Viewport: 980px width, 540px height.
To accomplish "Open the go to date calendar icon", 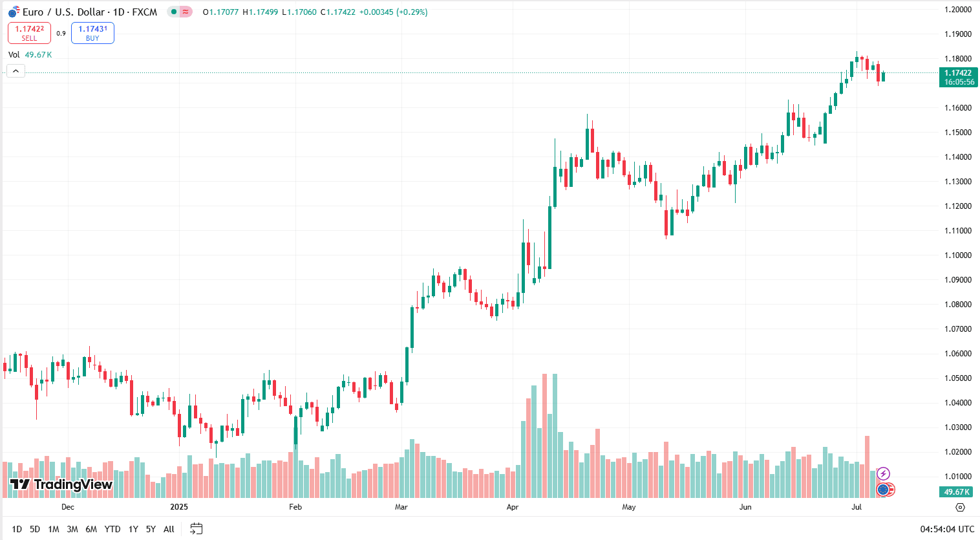I will (x=197, y=529).
